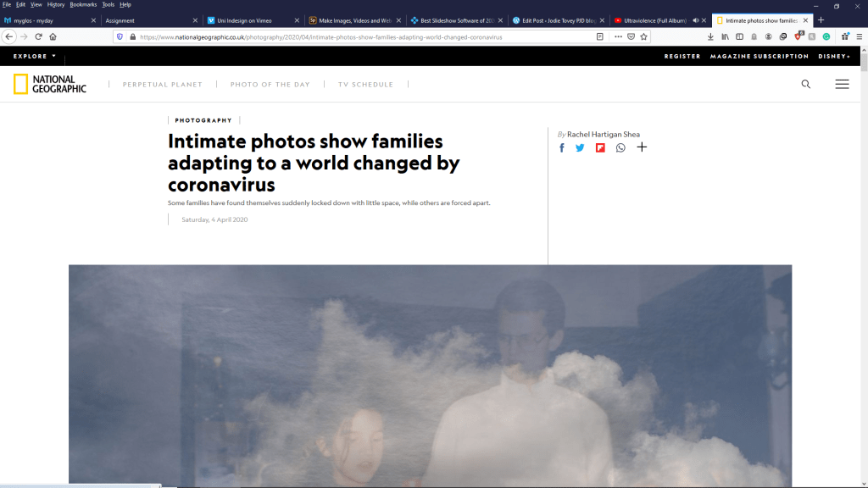Expand the Explore dropdown
The height and width of the screenshot is (488, 868).
(x=35, y=56)
